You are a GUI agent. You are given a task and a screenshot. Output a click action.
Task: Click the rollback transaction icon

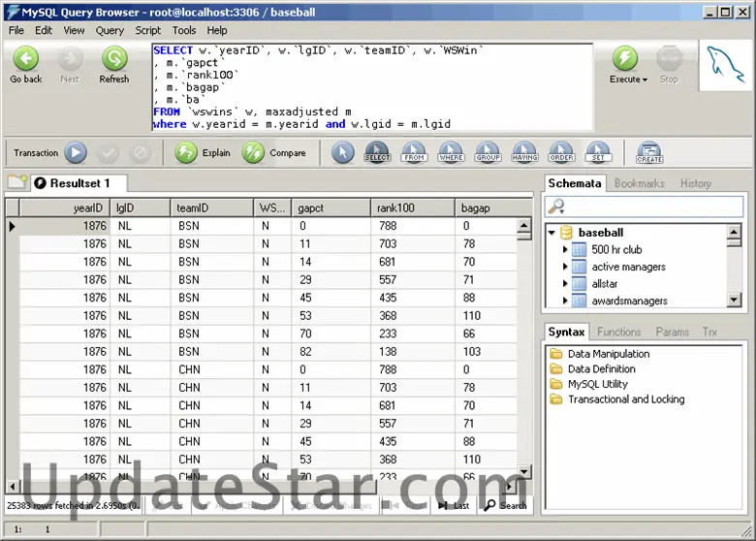(140, 153)
